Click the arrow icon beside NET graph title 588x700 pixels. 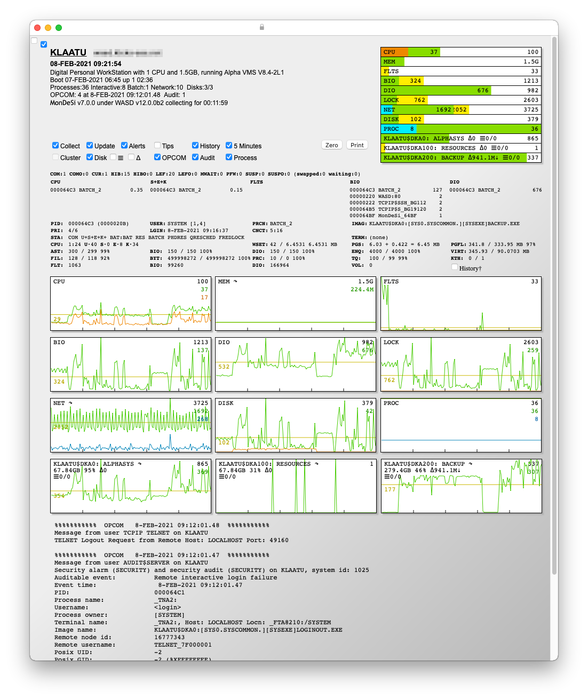pyautogui.click(x=70, y=403)
